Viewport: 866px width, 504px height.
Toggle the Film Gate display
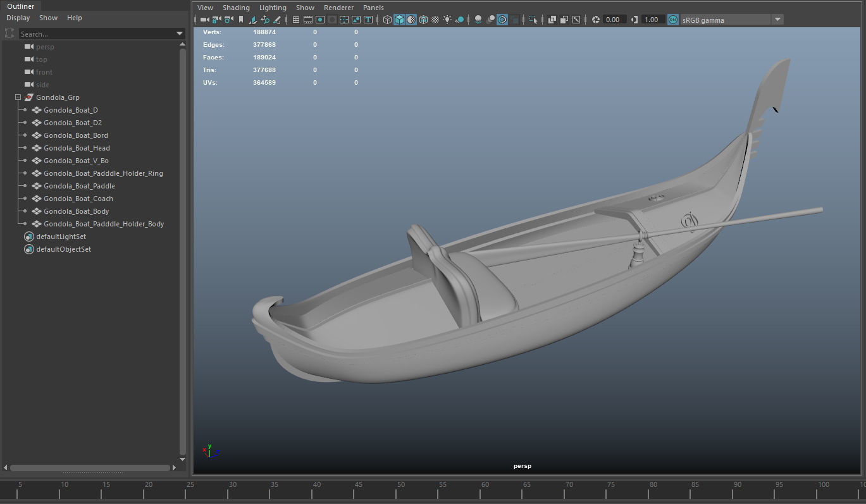coord(308,20)
